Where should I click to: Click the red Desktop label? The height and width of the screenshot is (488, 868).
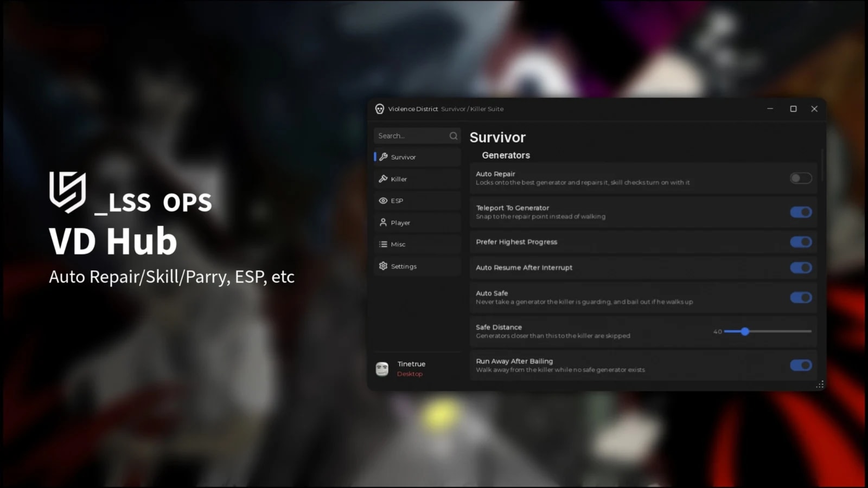[410, 374]
